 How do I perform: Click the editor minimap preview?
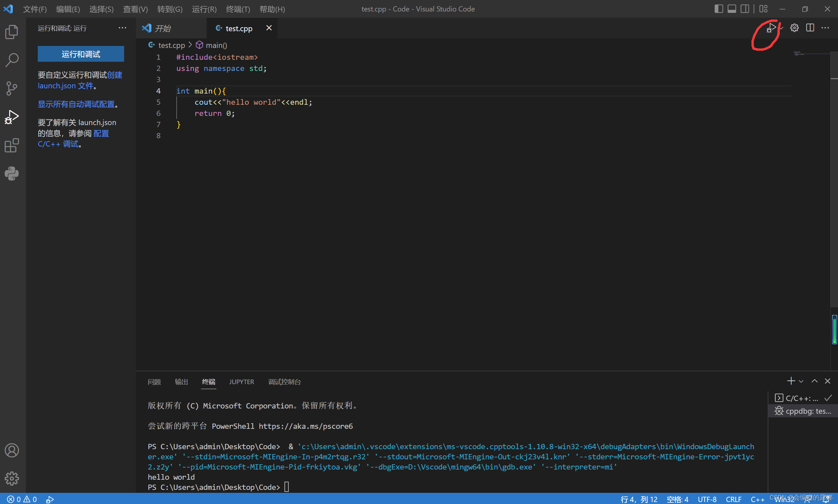pos(812,54)
